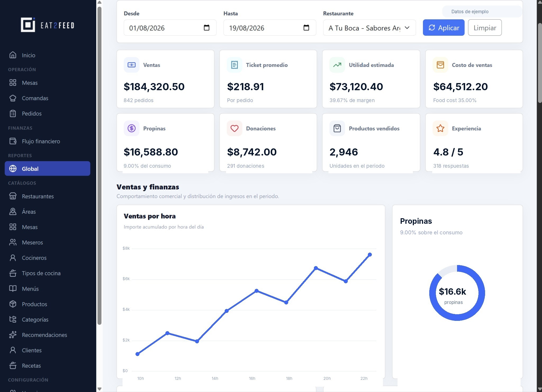Click the Limpiar button
This screenshot has width=542, height=392.
pos(485,28)
